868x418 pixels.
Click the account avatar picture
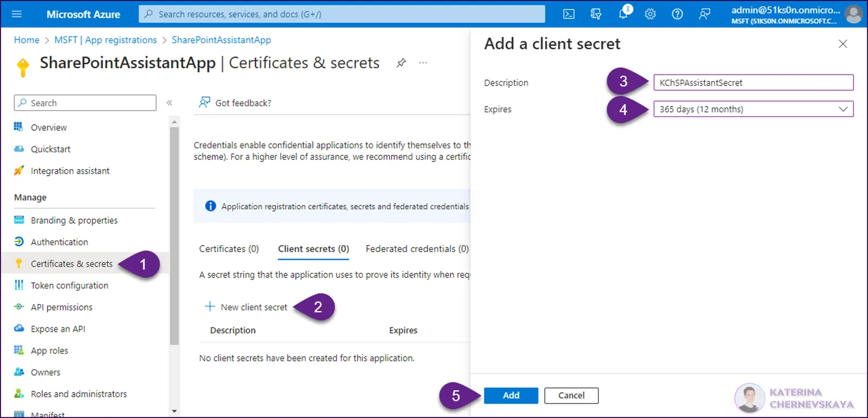point(853,14)
